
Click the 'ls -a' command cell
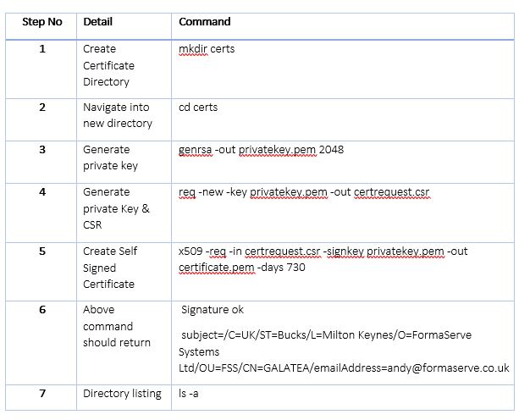191,394
